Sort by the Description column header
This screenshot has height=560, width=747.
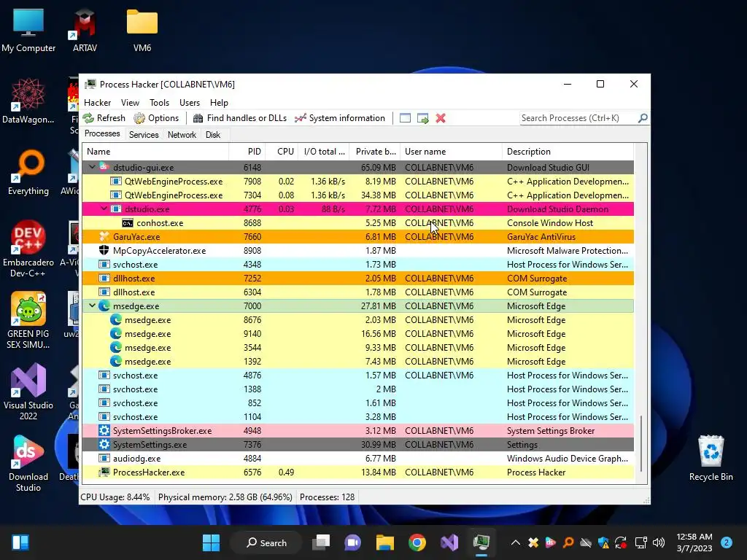(568, 152)
